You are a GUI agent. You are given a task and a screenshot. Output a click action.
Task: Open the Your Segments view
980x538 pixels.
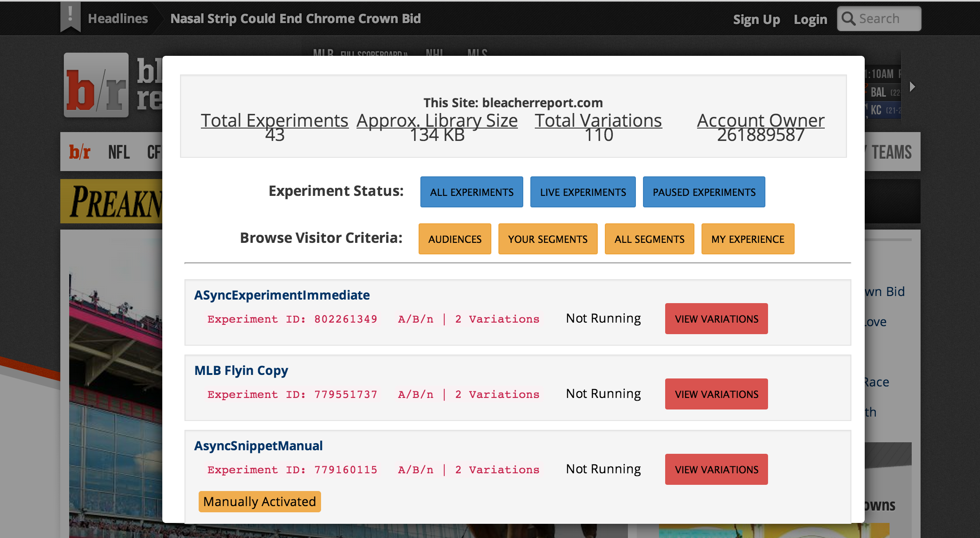(548, 239)
